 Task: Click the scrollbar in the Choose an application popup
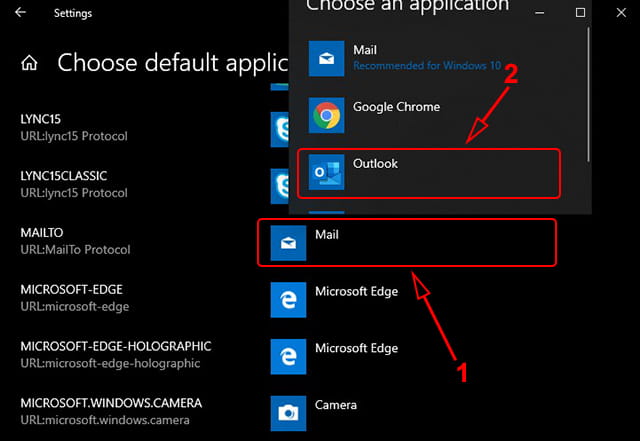[x=588, y=95]
